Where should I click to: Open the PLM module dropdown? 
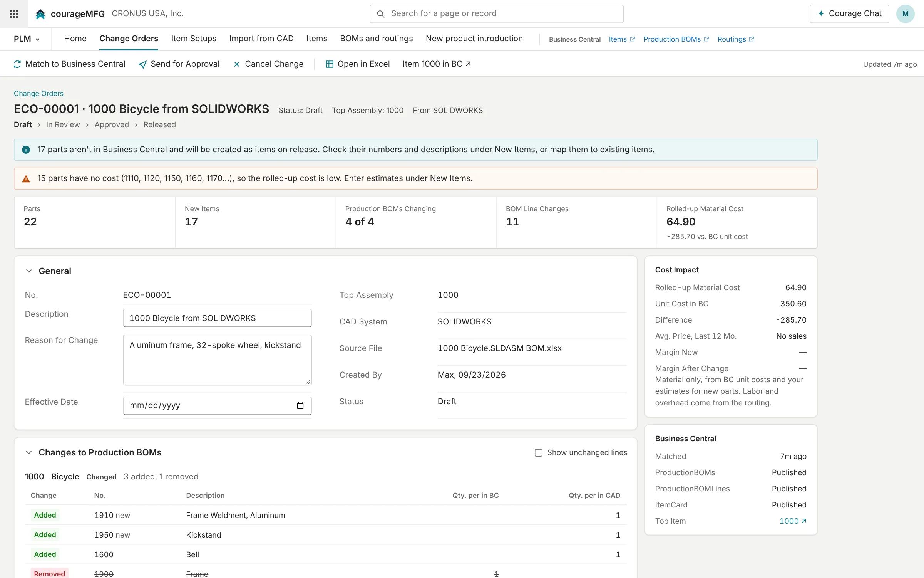pos(27,39)
